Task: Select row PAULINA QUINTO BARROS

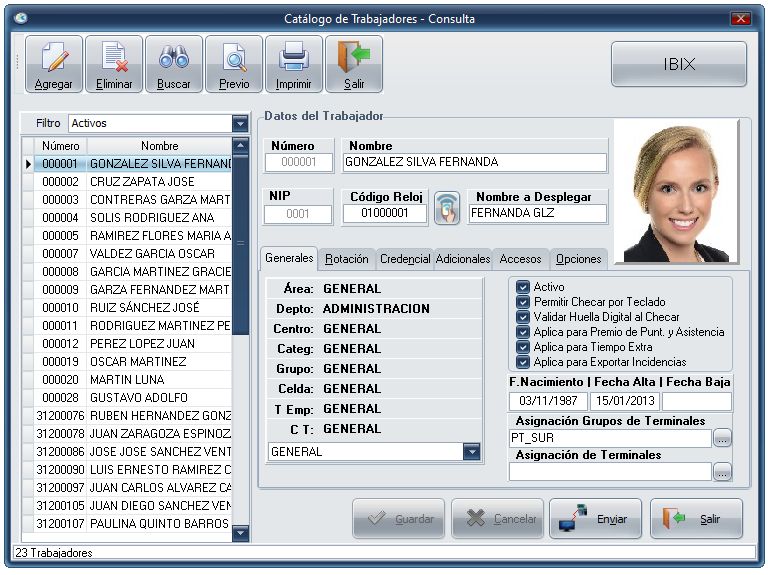Action: (x=132, y=524)
